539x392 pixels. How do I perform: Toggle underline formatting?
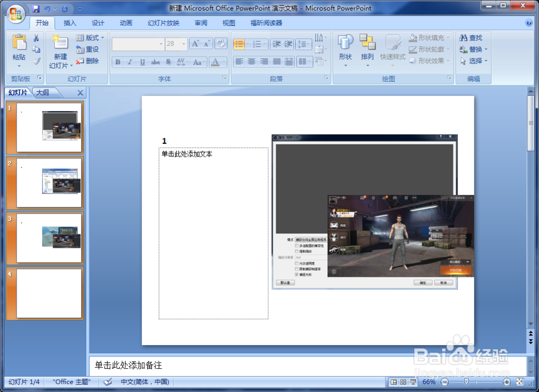pyautogui.click(x=142, y=62)
